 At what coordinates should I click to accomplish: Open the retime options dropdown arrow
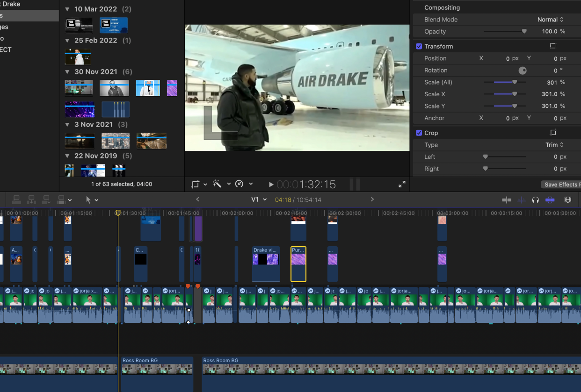[x=251, y=184]
